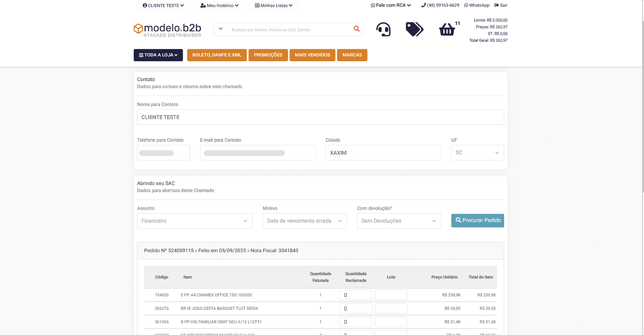The image size is (644, 335).
Task: Go to the PROMOÇÕES tab
Action: (268, 55)
